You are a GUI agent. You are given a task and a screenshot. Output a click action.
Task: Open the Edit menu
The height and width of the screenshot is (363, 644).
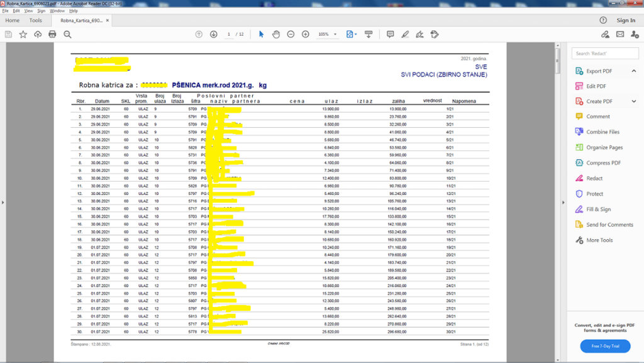[16, 11]
